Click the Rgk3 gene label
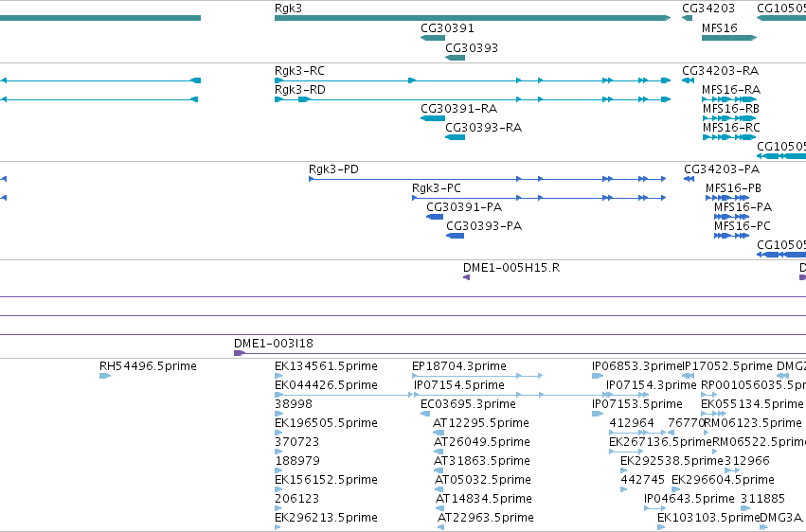The image size is (806, 532). coord(288,9)
